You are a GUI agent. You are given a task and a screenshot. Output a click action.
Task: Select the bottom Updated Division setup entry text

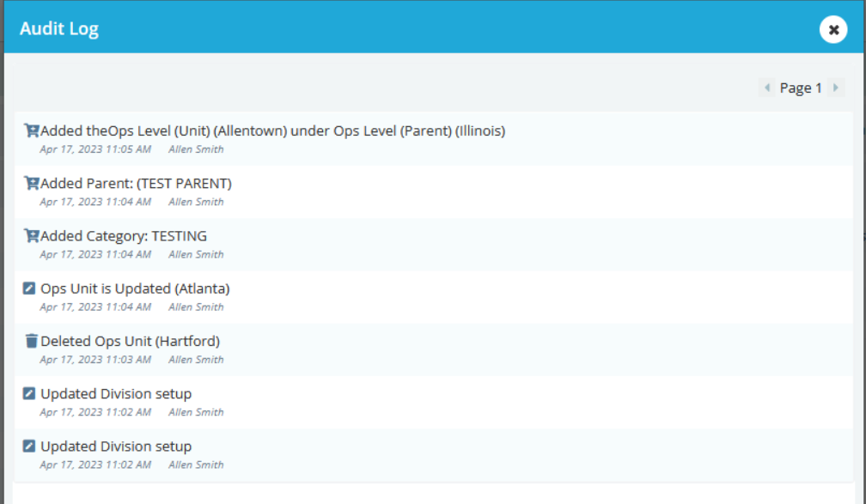click(116, 446)
